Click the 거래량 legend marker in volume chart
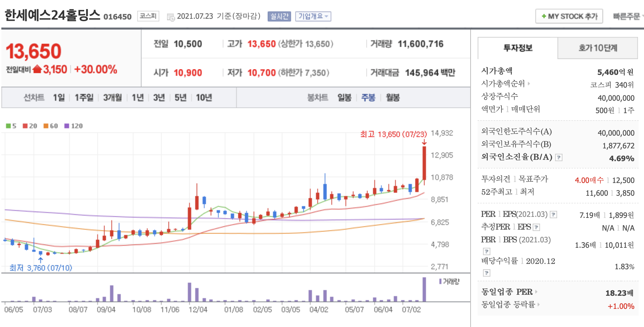 click(x=440, y=281)
